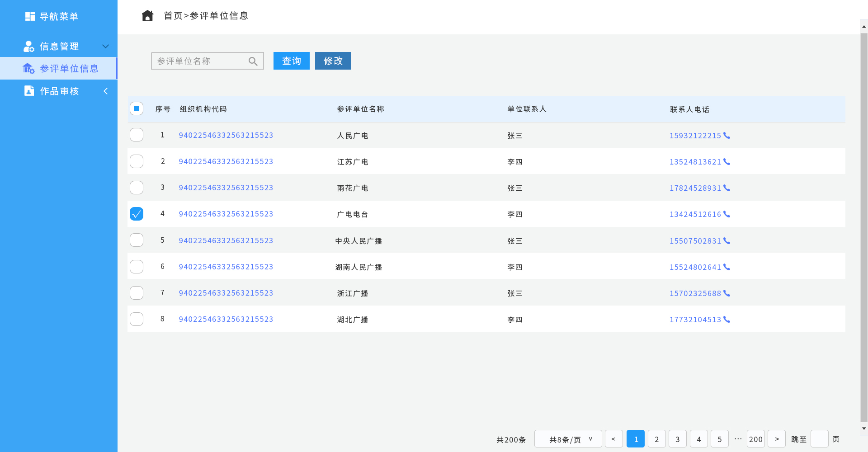Click the search magnifier icon
This screenshot has height=452, width=868.
[253, 61]
